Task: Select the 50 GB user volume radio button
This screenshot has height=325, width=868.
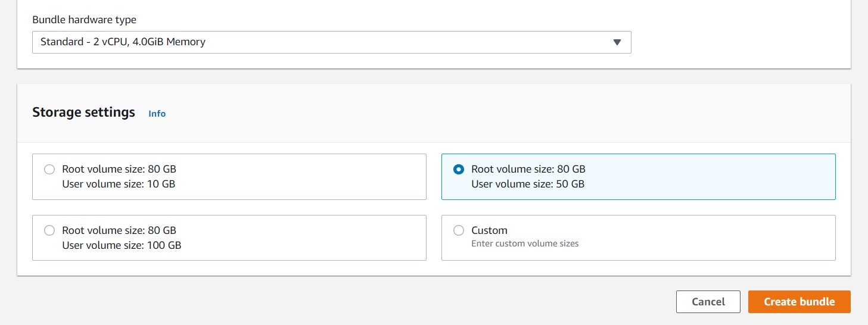Action: coord(458,170)
